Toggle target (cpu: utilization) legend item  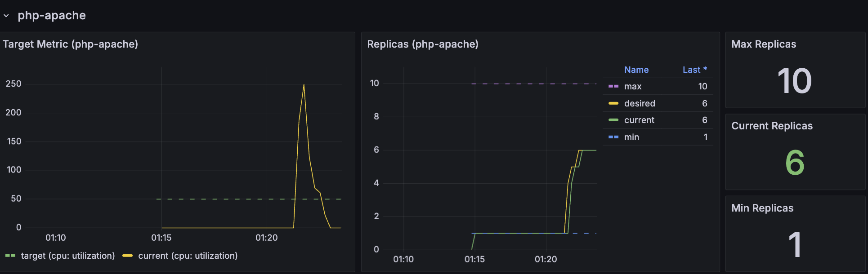(x=67, y=256)
